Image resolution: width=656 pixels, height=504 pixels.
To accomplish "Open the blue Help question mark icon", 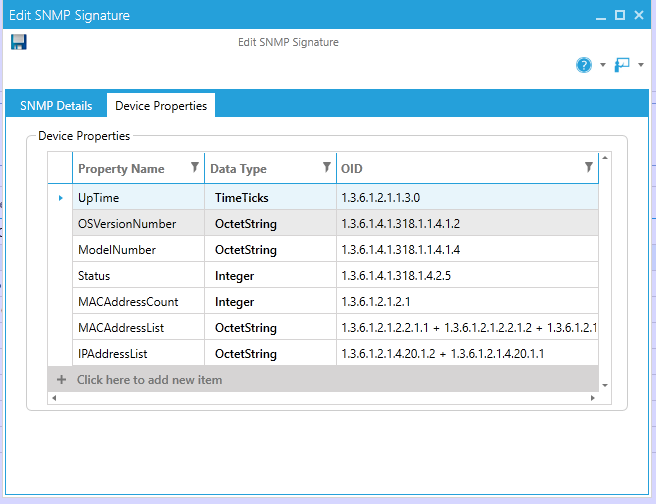I will (584, 65).
